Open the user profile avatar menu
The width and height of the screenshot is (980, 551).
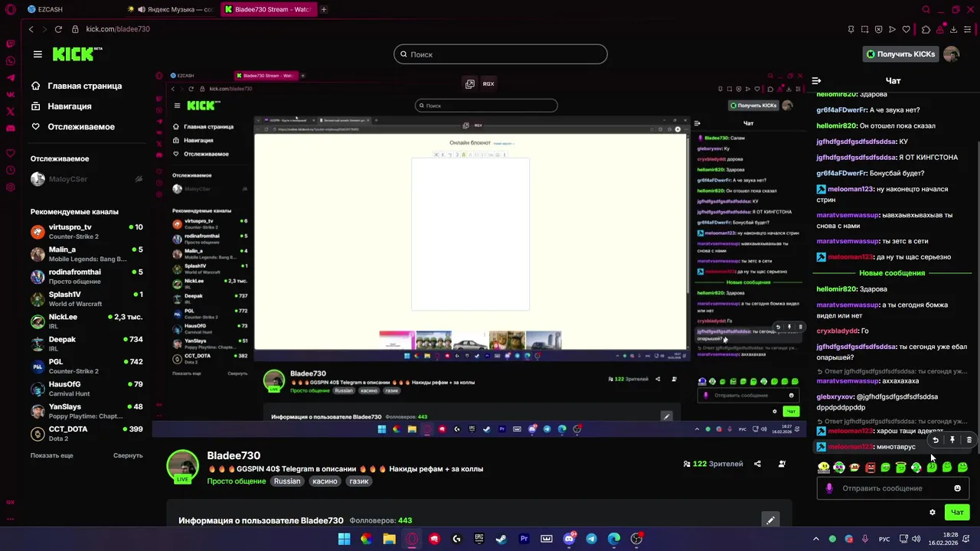coord(951,54)
